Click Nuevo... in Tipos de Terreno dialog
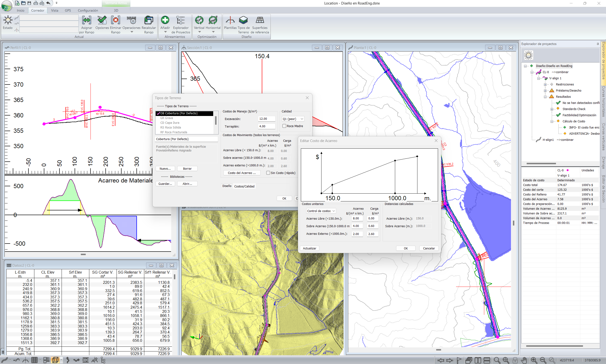This screenshot has width=606, height=364. 165,169
